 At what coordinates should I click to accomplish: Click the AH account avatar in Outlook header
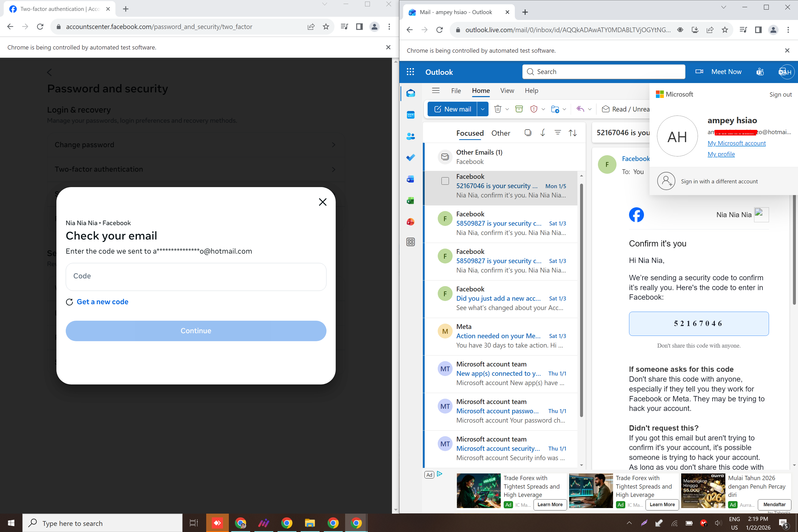787,72
